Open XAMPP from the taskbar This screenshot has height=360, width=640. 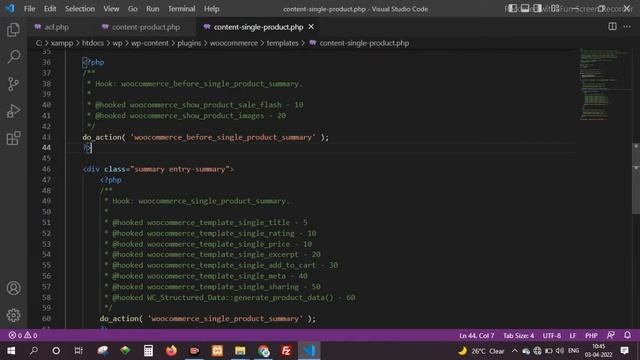point(217,351)
